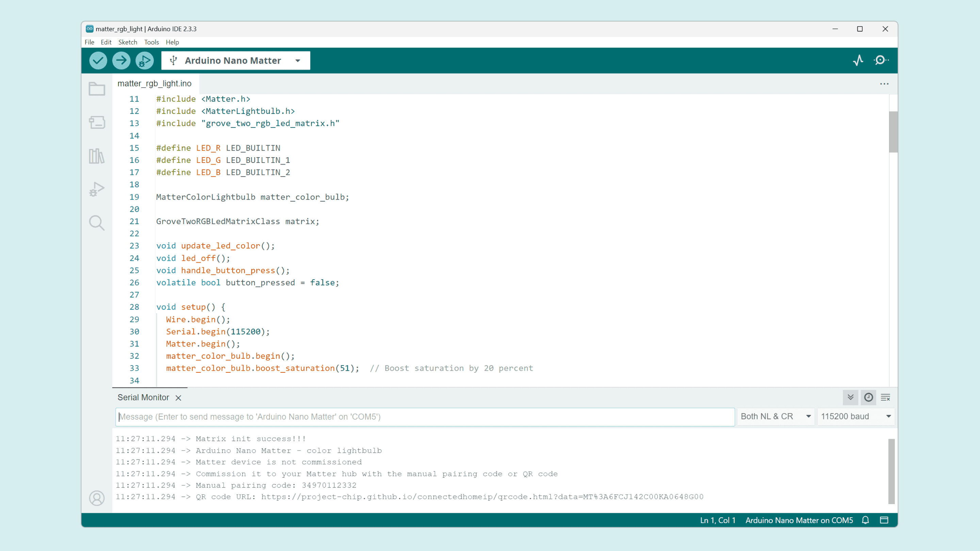Start debugging with the debug toolbar button
Viewport: 980px width, 551px height.
[x=145, y=61]
